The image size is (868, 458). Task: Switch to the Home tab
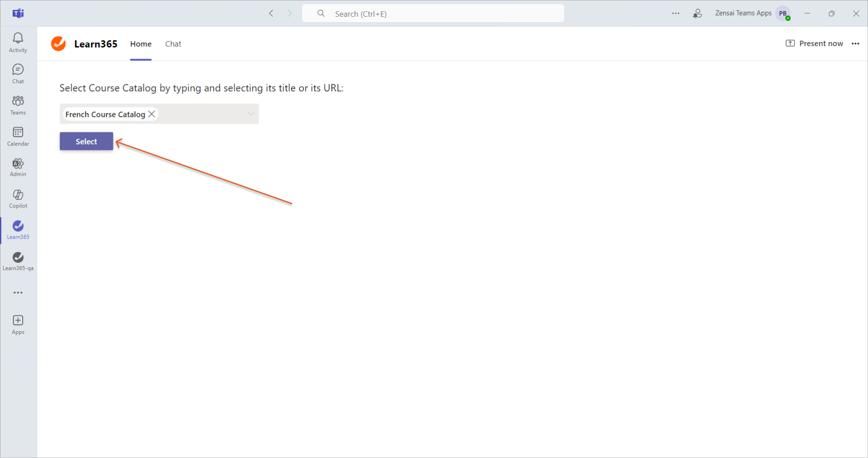pos(141,44)
